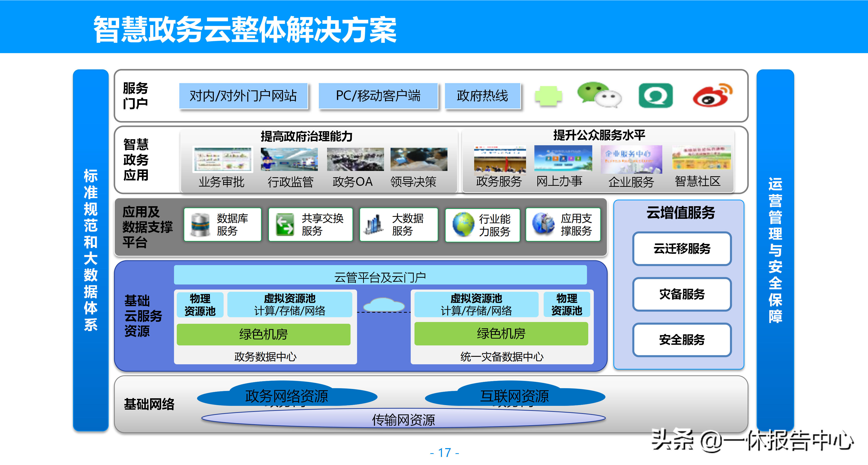This screenshot has width=868, height=465.
Task: Click the globe icon beside 行业能力服务
Action: pyautogui.click(x=463, y=224)
